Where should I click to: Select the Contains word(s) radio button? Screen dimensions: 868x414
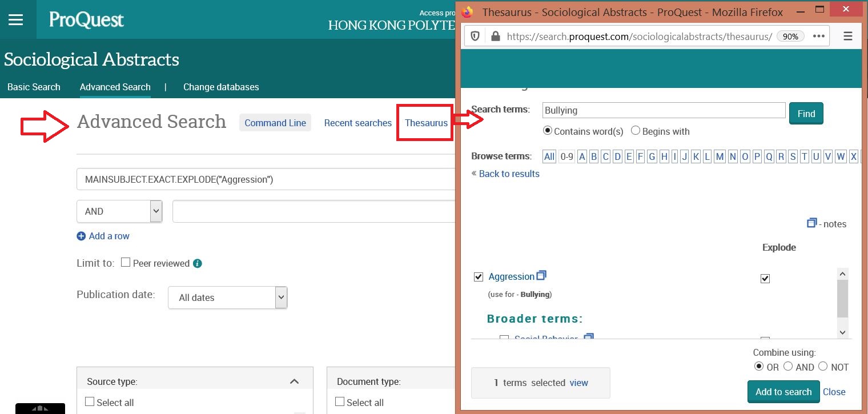(x=548, y=131)
